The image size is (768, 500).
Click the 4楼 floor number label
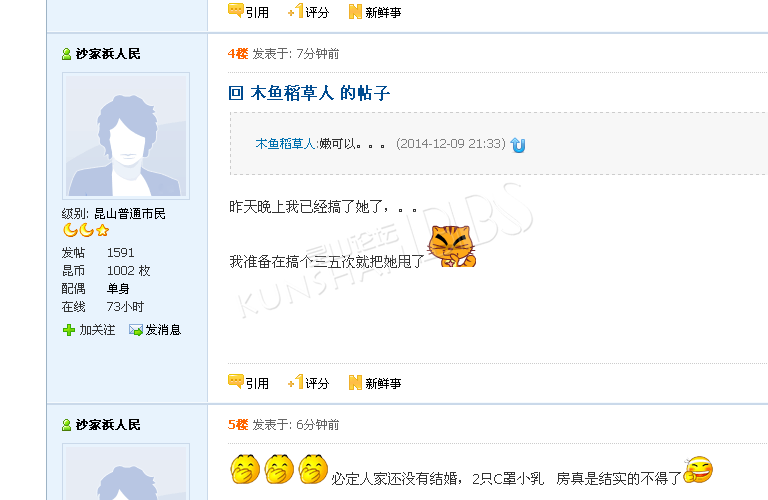[238, 53]
